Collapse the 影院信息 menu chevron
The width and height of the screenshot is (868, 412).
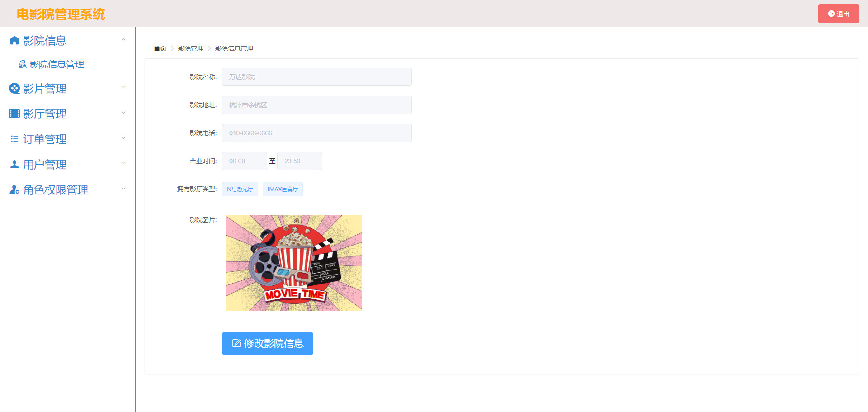tap(123, 40)
